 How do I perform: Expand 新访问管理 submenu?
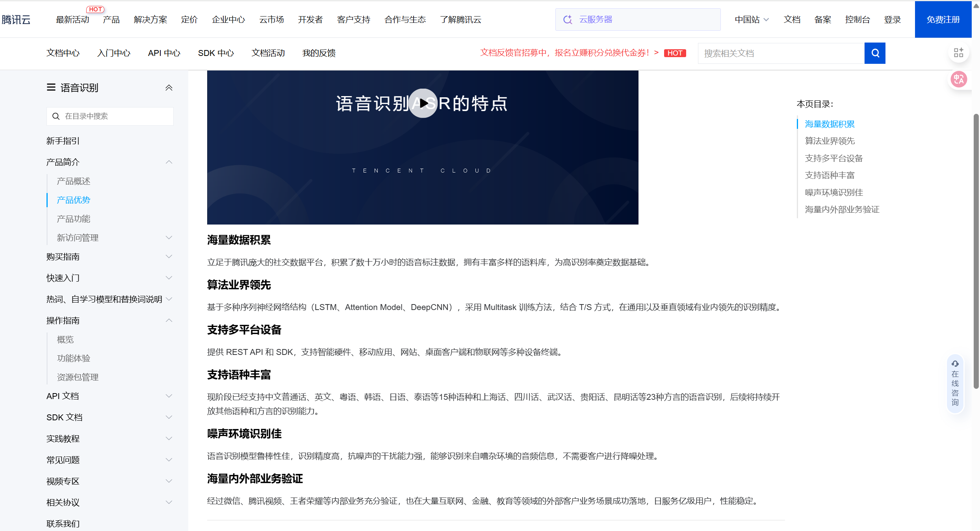coord(169,238)
